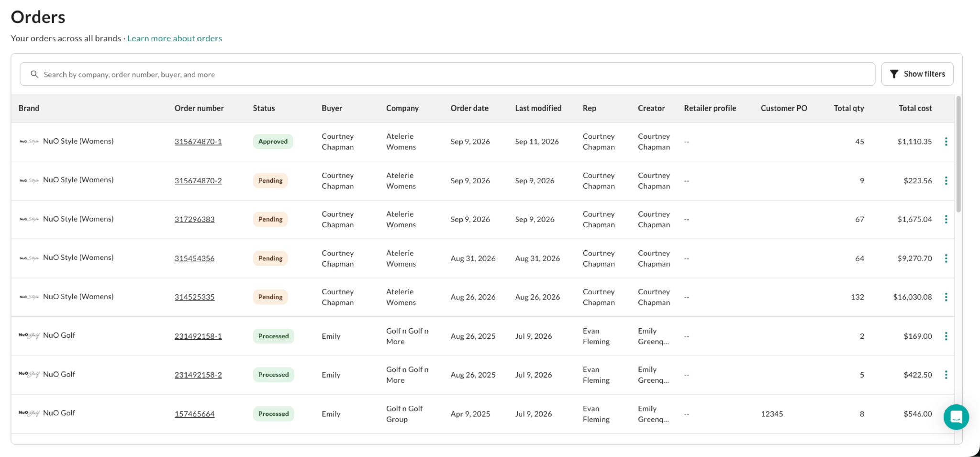Open more options for order 315674870-1
The width and height of the screenshot is (980, 457).
click(946, 142)
